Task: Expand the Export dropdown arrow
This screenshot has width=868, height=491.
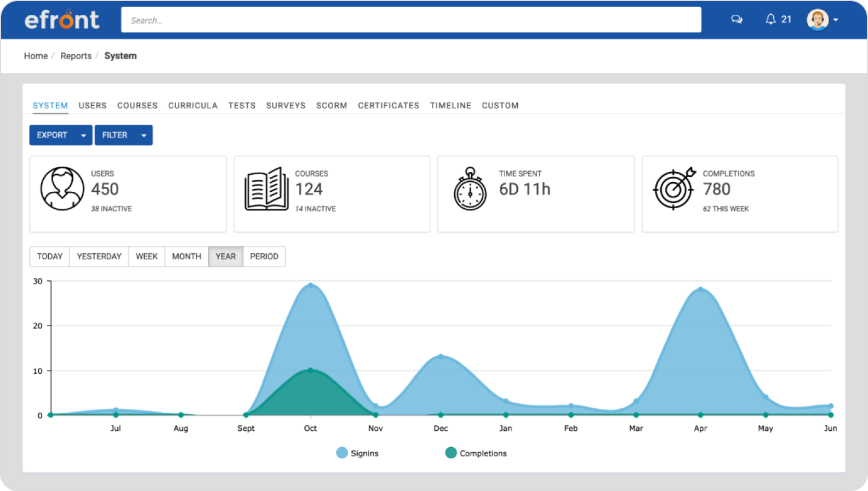Action: click(83, 135)
